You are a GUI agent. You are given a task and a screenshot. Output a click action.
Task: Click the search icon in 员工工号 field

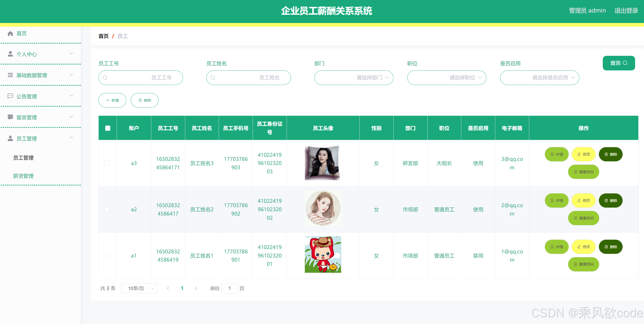tap(105, 78)
